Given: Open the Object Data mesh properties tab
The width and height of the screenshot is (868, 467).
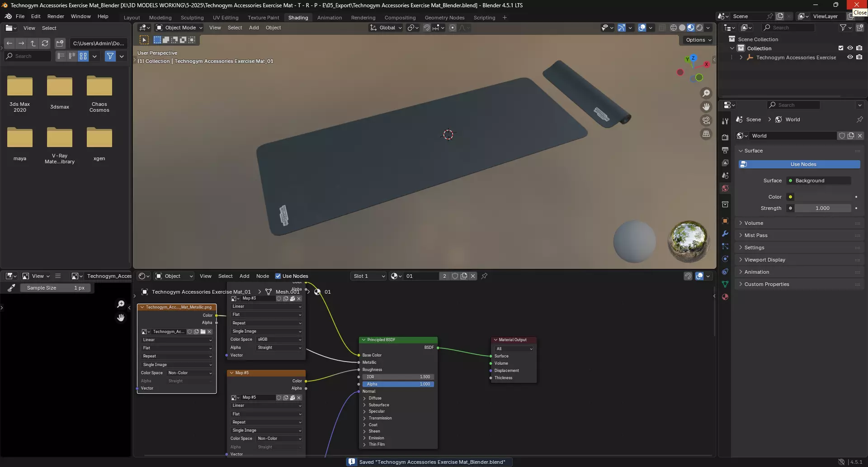Looking at the screenshot, I should click(x=725, y=284).
